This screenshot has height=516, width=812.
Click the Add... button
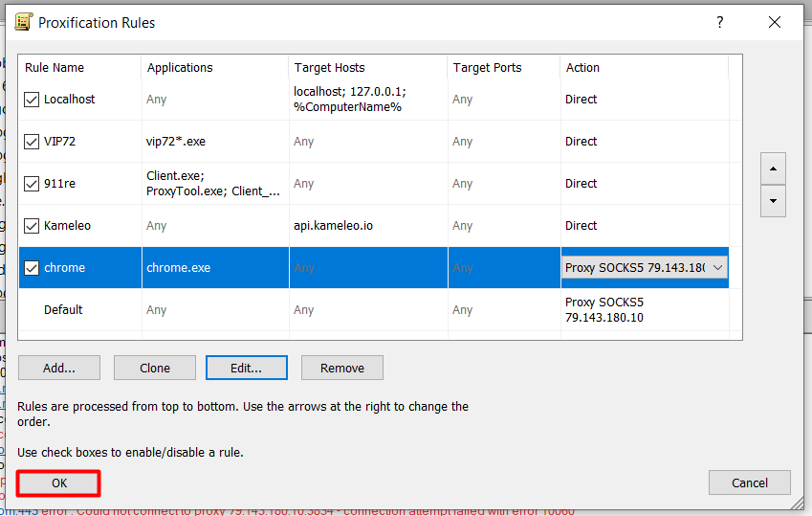[x=59, y=368]
